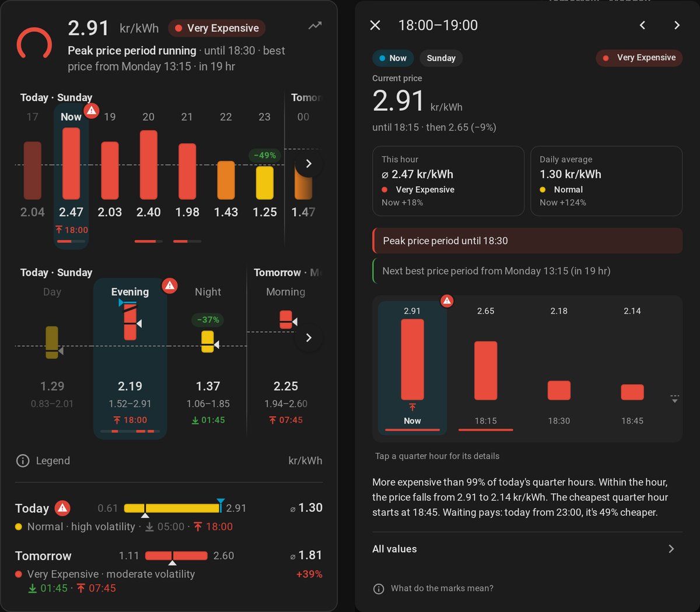Click the info icon for mark meanings
Viewport: 700px width, 612px height.
point(379,589)
